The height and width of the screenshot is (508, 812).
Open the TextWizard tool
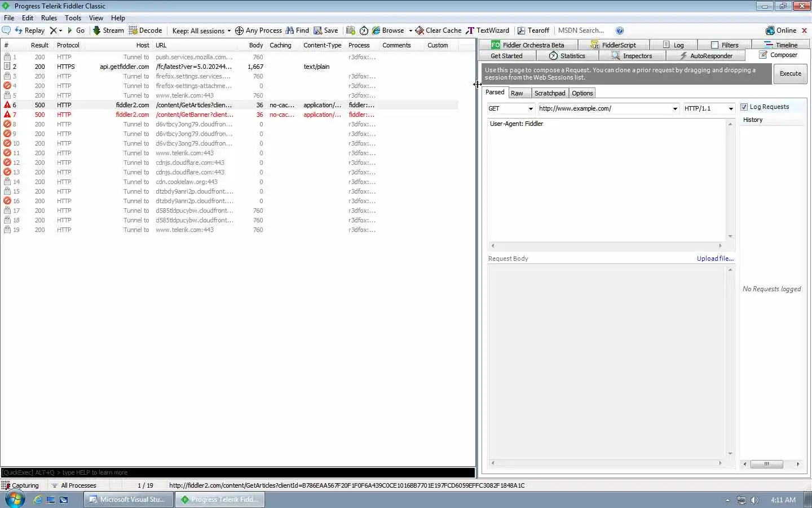(x=487, y=30)
